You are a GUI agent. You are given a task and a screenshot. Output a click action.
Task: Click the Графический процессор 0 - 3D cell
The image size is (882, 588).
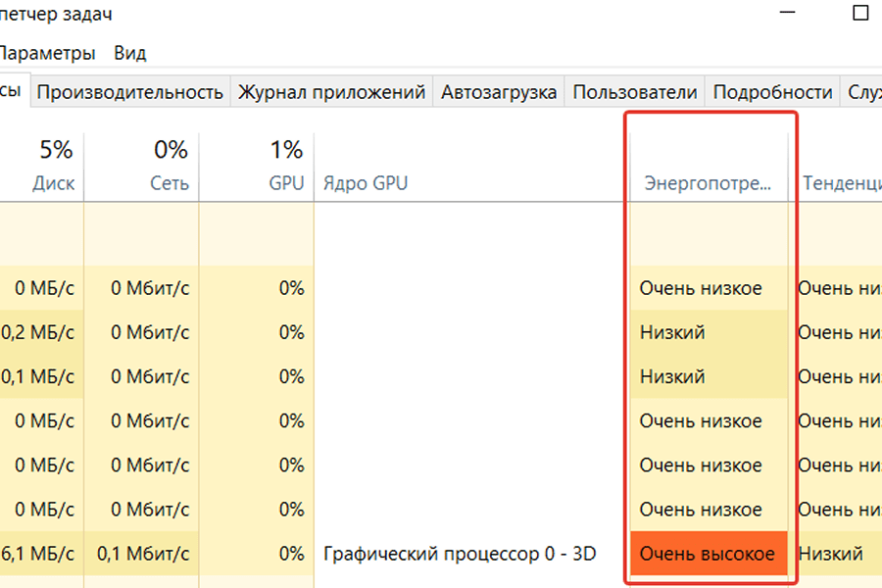pos(459,554)
